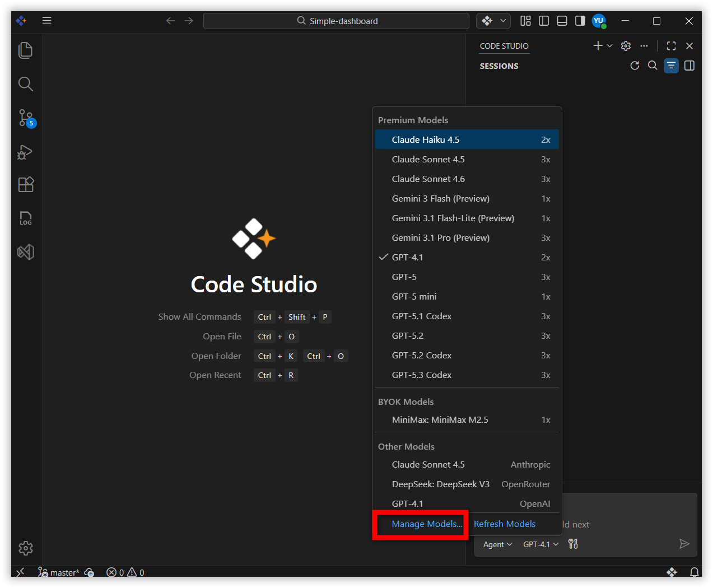Open notifications bell in status bar

[695, 572]
